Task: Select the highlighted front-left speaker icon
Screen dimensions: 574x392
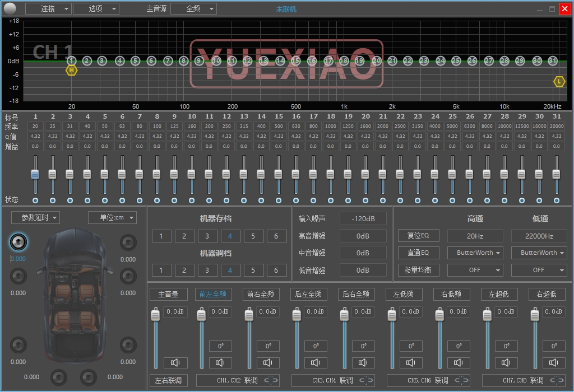Action: [18, 242]
